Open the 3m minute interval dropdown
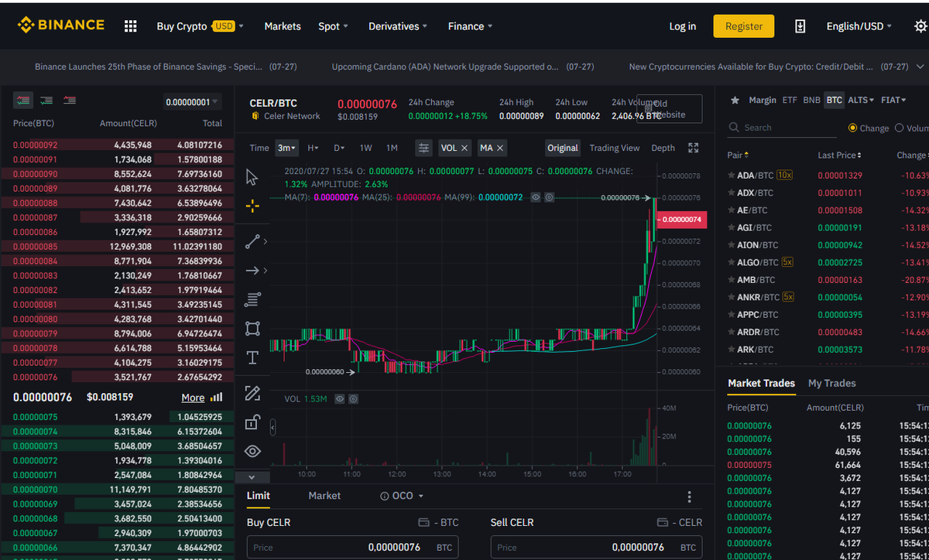This screenshot has width=929, height=560. (x=287, y=148)
